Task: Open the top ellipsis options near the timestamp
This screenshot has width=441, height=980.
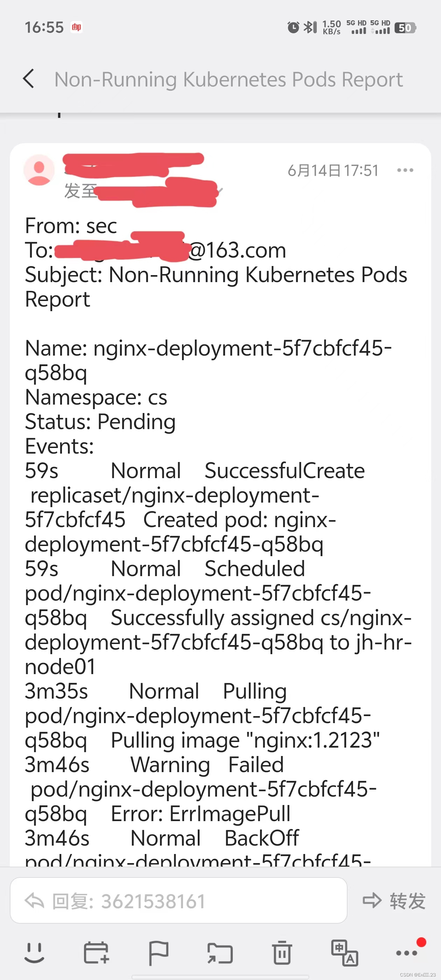Action: (x=405, y=170)
